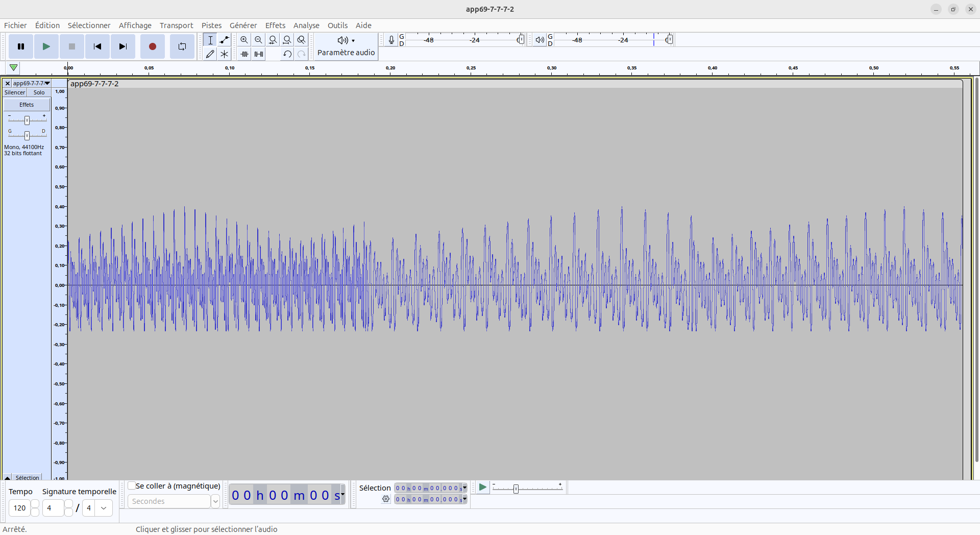Enable the Se coller à checkbox
The width and height of the screenshot is (980, 535).
pos(132,486)
